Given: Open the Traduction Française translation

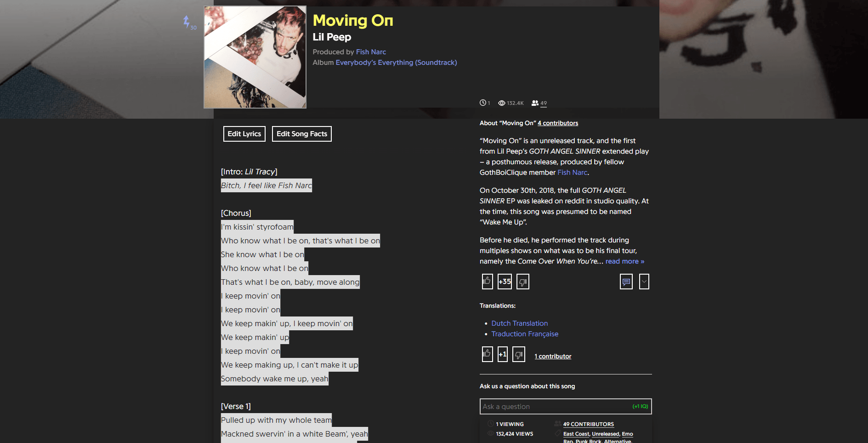Looking at the screenshot, I should 525,334.
